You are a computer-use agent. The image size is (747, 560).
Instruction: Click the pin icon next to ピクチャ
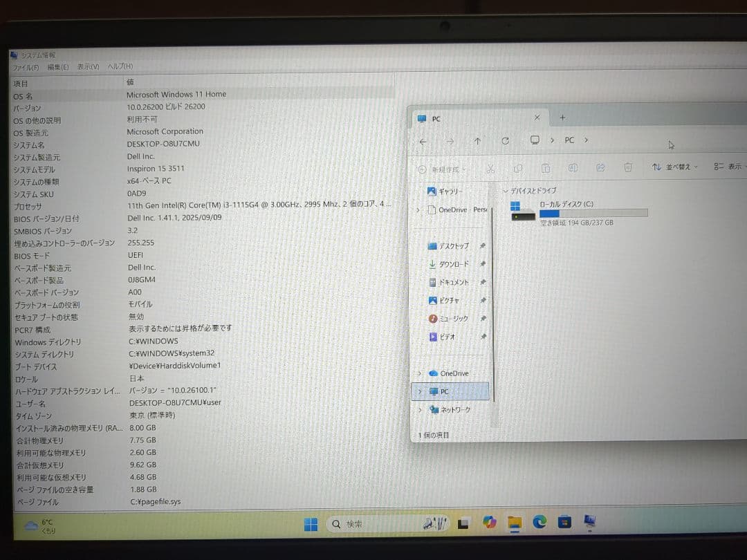click(x=484, y=301)
